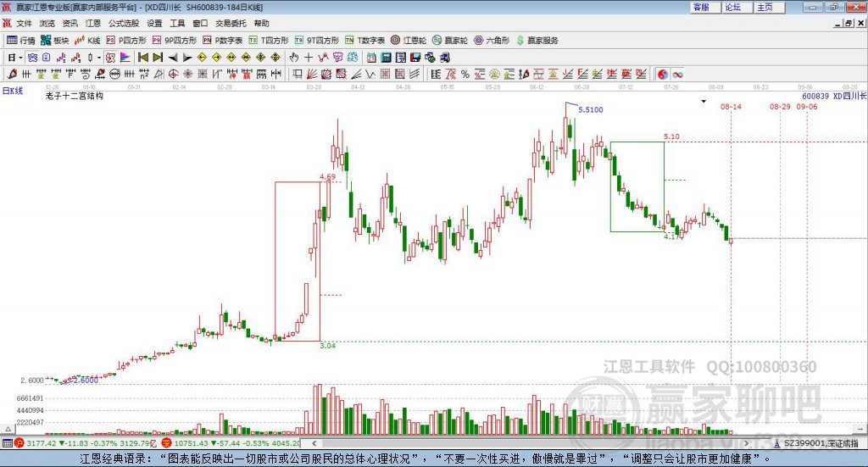Open the P四方形 tool
The width and height of the screenshot is (868, 467).
(126, 41)
